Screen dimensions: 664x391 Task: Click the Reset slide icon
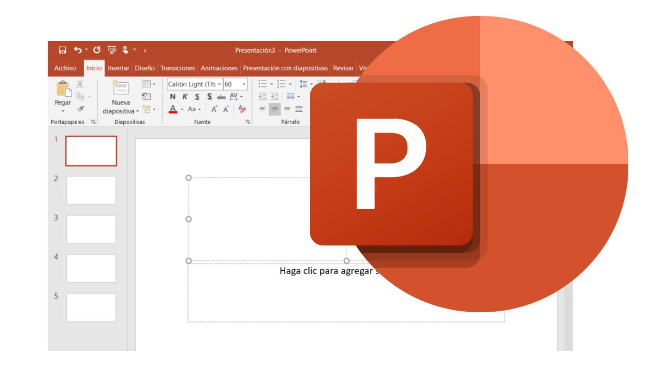[147, 97]
